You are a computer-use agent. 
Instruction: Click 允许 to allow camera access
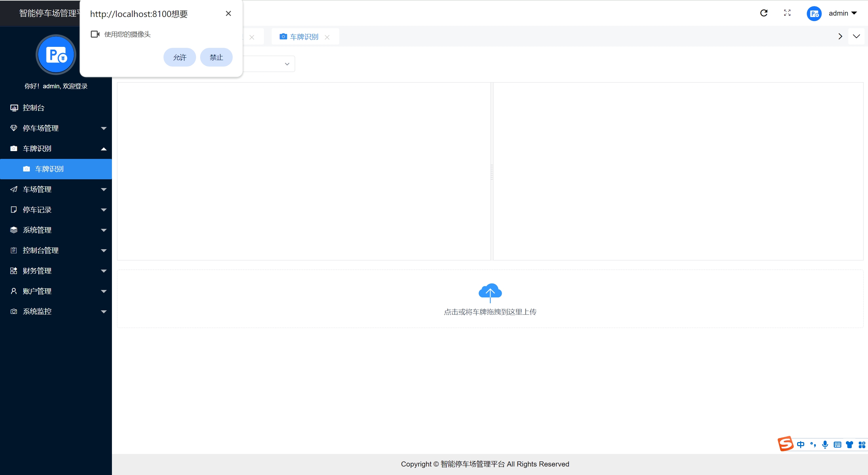(x=179, y=57)
